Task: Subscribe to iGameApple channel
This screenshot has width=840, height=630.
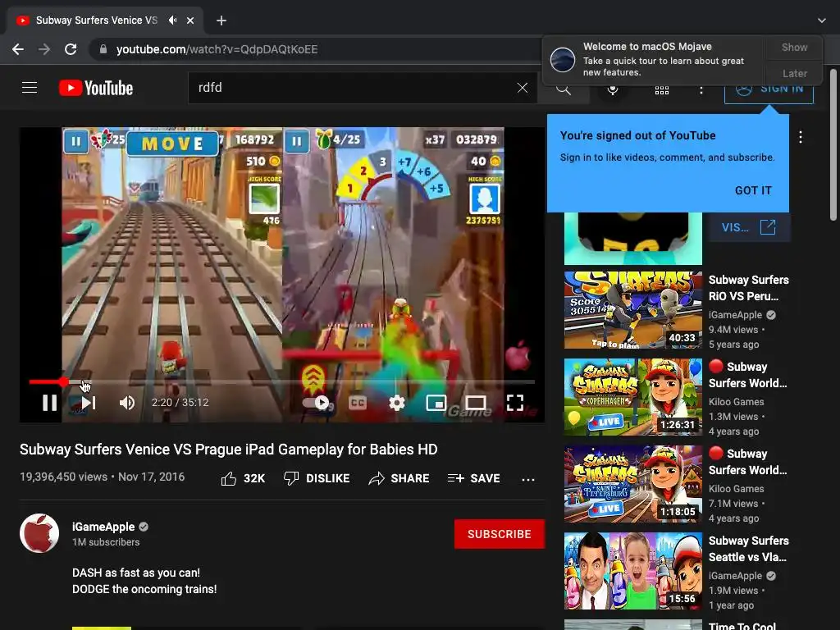Action: 500,534
